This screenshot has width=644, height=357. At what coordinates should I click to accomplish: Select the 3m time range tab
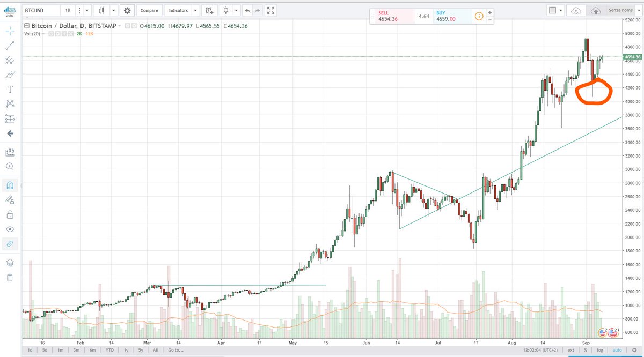pos(77,350)
